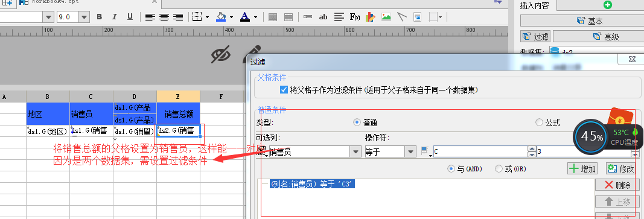Apply fill background paint bucket
Screen dimensions: 644x219
point(222,17)
